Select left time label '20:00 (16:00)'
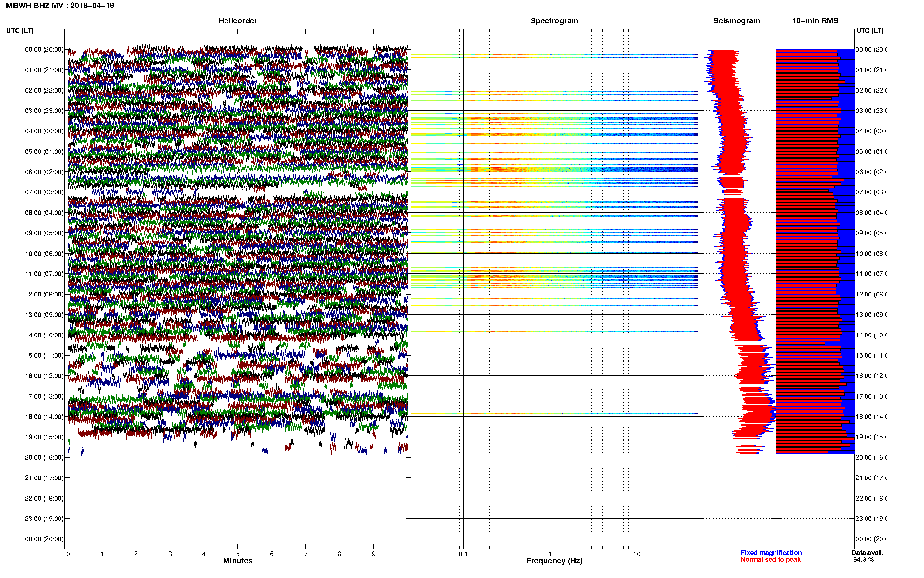Image resolution: width=924 pixels, height=578 pixels. tap(44, 458)
